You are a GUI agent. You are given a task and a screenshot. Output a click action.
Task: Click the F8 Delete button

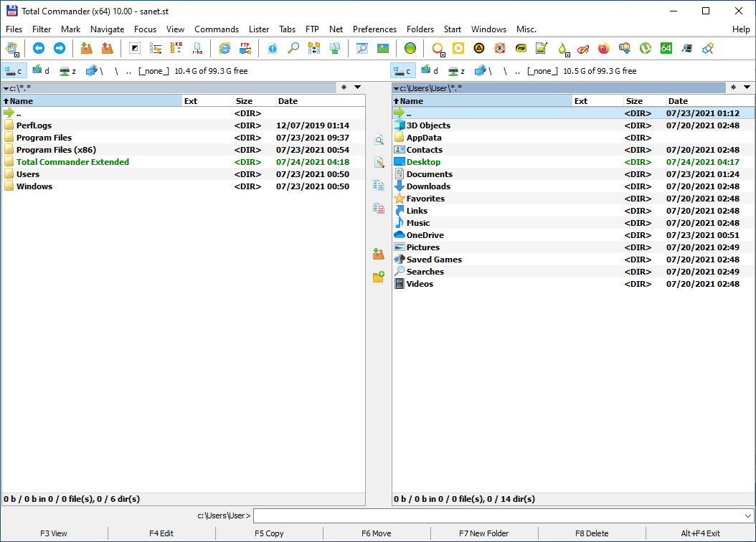[x=592, y=533]
